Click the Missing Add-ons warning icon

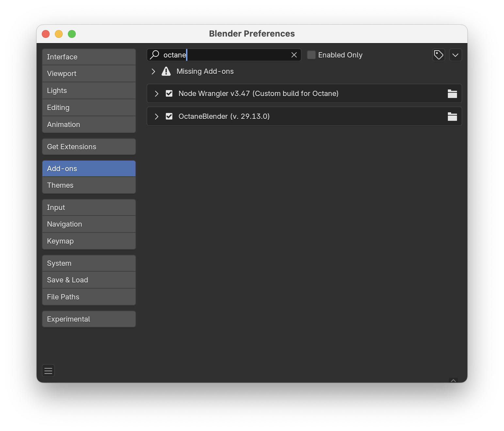click(x=166, y=71)
